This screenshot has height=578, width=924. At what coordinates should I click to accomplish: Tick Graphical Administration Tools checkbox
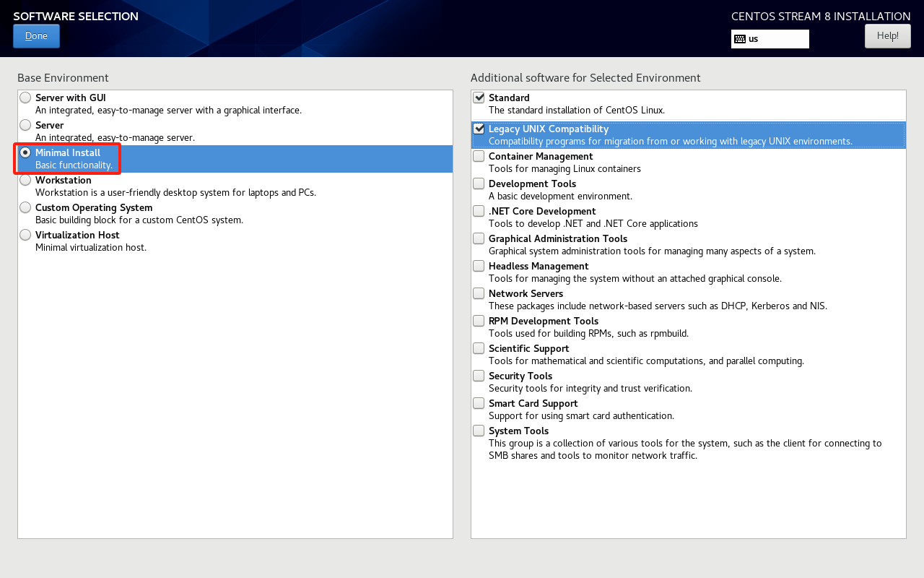479,238
